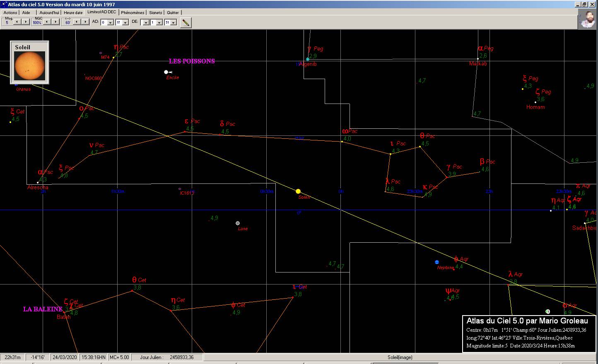
Task: Increase NGC percentage with right arrow
Action: pyautogui.click(x=55, y=22)
